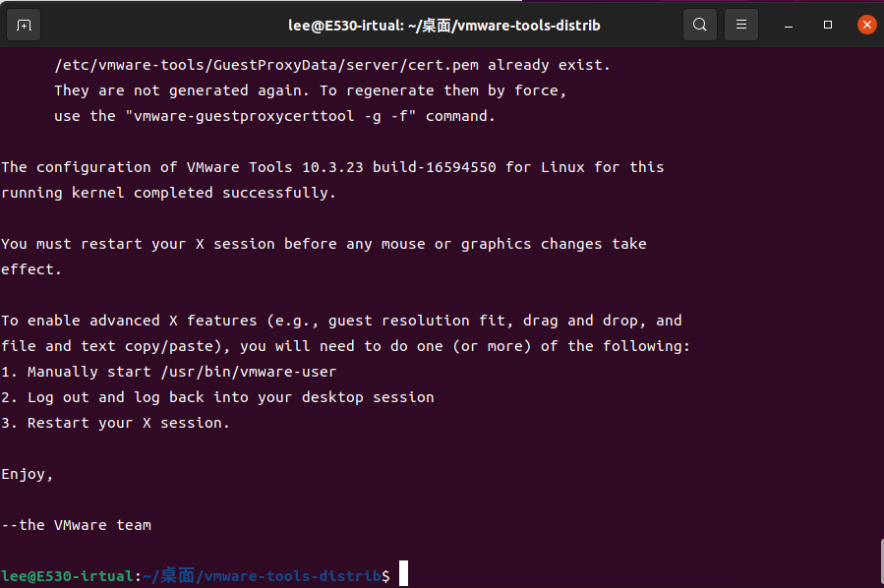Close the terminal window
The image size is (884, 588).
click(866, 25)
